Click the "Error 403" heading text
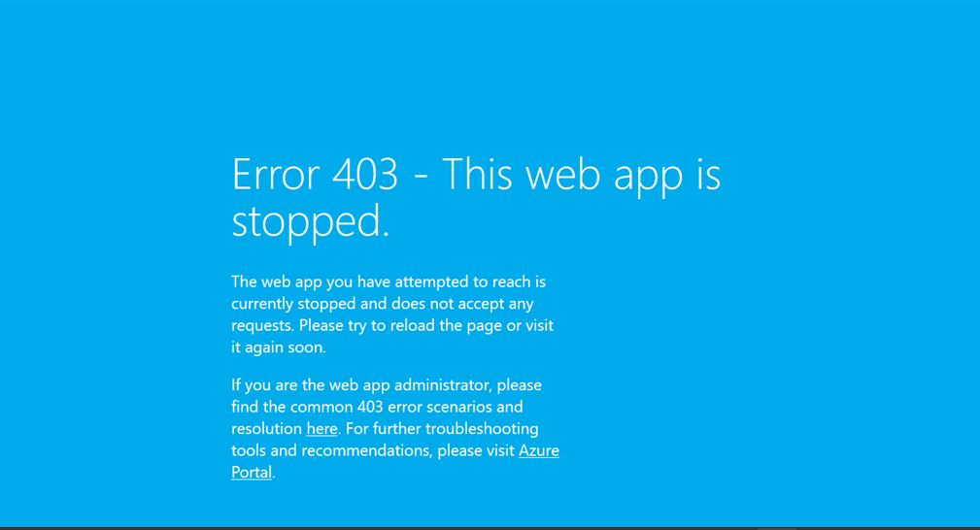The width and height of the screenshot is (980, 530). coord(315,174)
